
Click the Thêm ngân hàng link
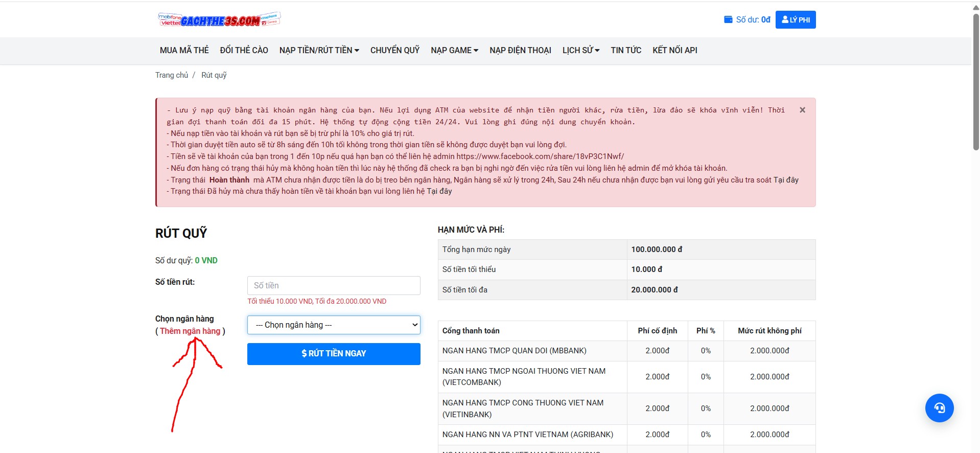coord(190,331)
